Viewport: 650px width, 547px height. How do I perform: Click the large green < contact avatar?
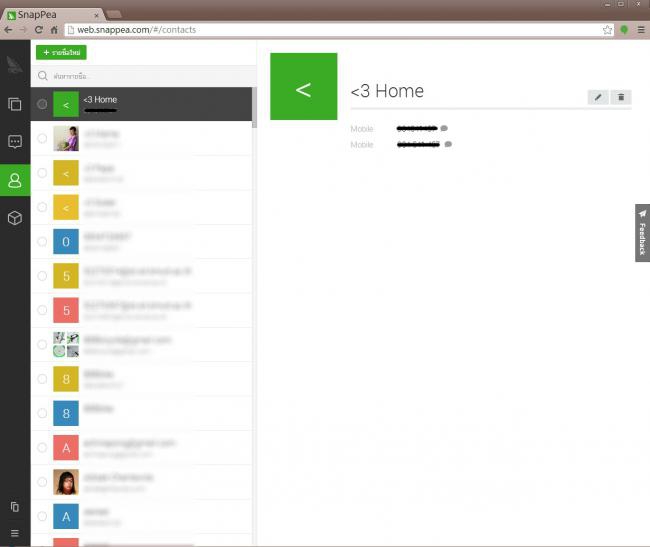[x=303, y=87]
